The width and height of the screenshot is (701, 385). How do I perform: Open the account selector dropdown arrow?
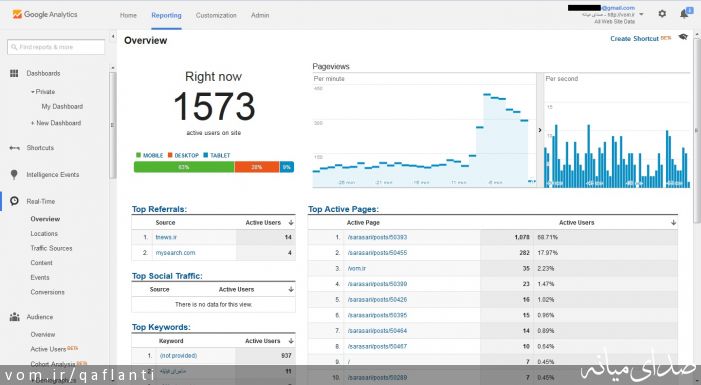[642, 14]
